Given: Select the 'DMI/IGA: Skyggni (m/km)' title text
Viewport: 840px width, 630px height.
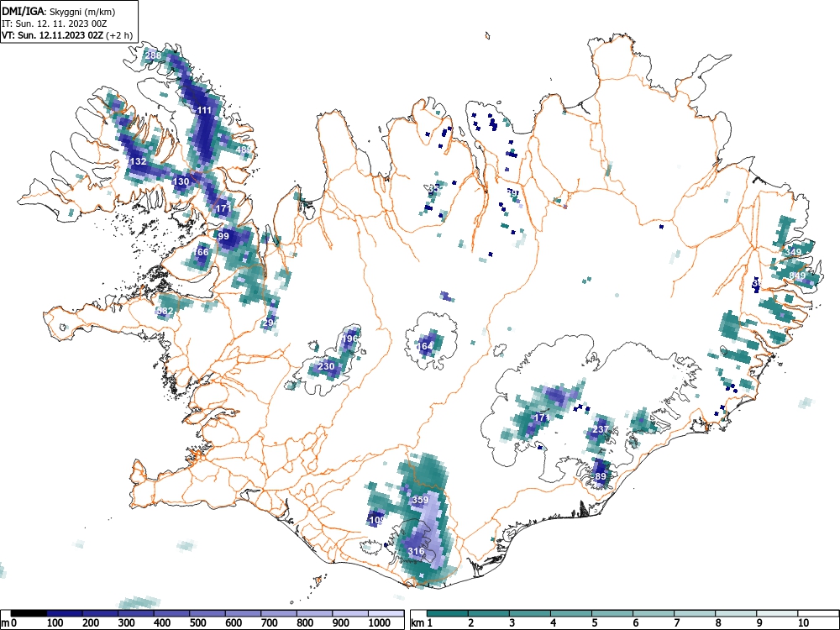Looking at the screenshot, I should pos(59,11).
